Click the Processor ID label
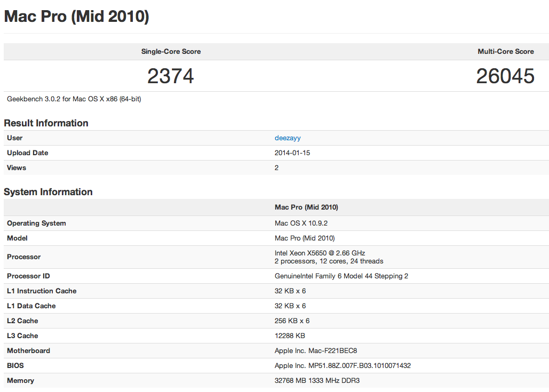Screen dimensions: 549x392 (x=28, y=276)
